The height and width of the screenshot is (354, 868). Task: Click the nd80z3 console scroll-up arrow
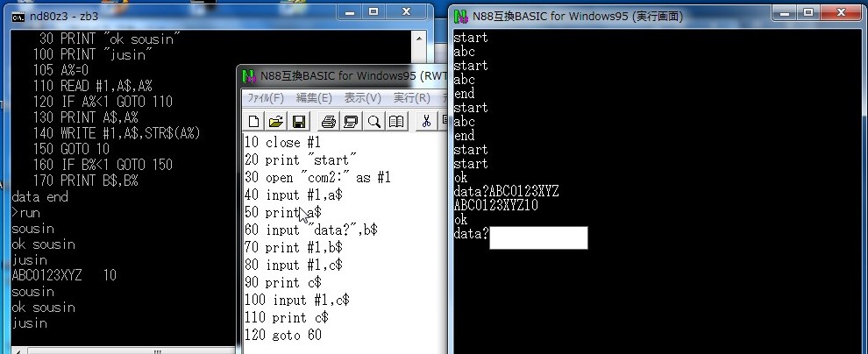pos(419,39)
